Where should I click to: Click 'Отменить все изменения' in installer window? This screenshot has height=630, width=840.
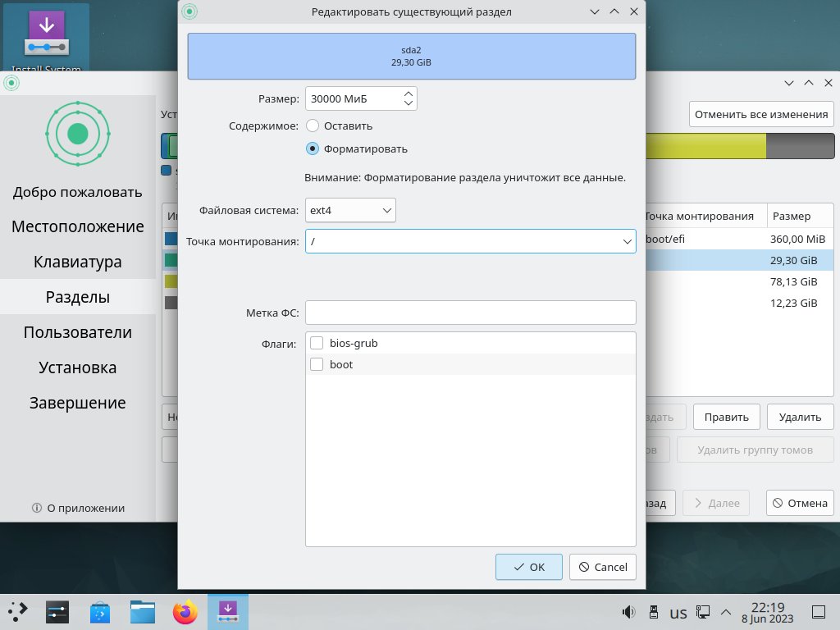click(761, 114)
